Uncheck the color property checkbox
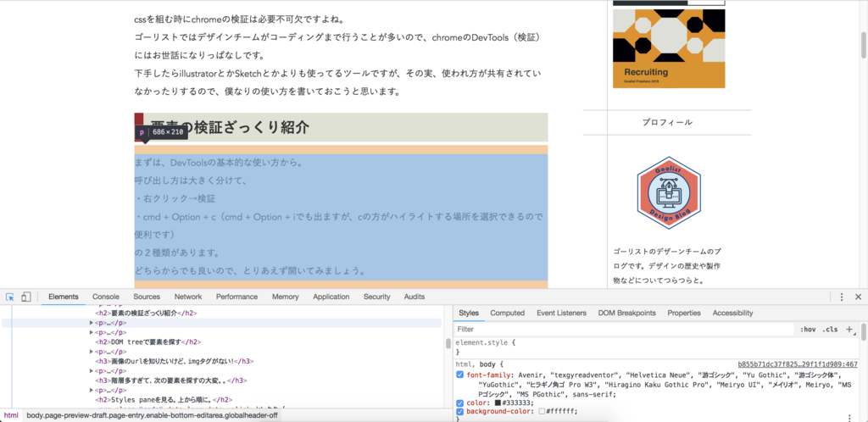 point(459,403)
